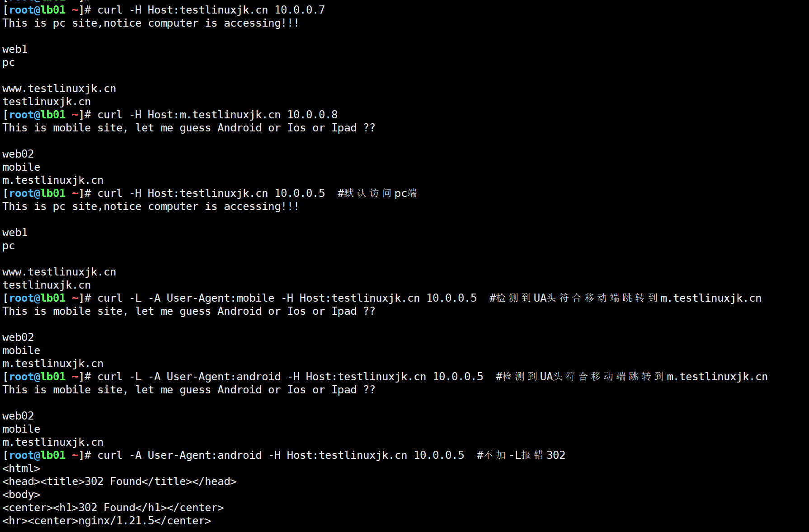Viewport: 809px width, 532px height.
Task: Click the last 'm.testlinuxjk.cn' output line
Action: point(53,442)
